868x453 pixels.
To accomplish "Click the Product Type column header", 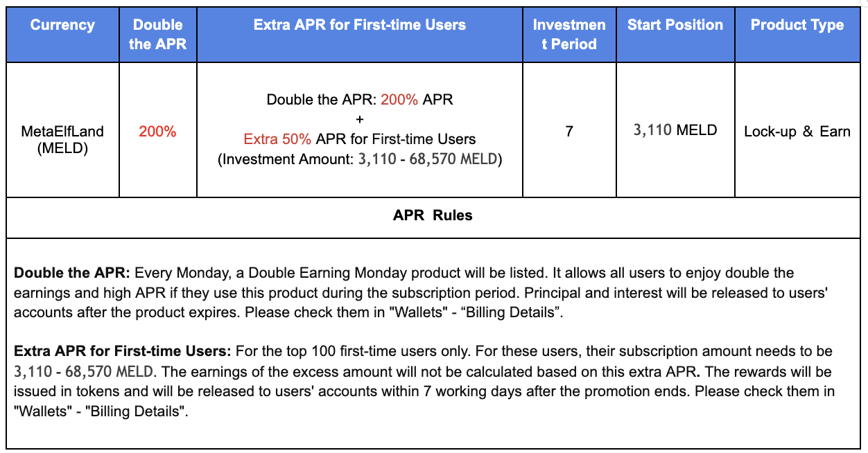I will pos(797,25).
